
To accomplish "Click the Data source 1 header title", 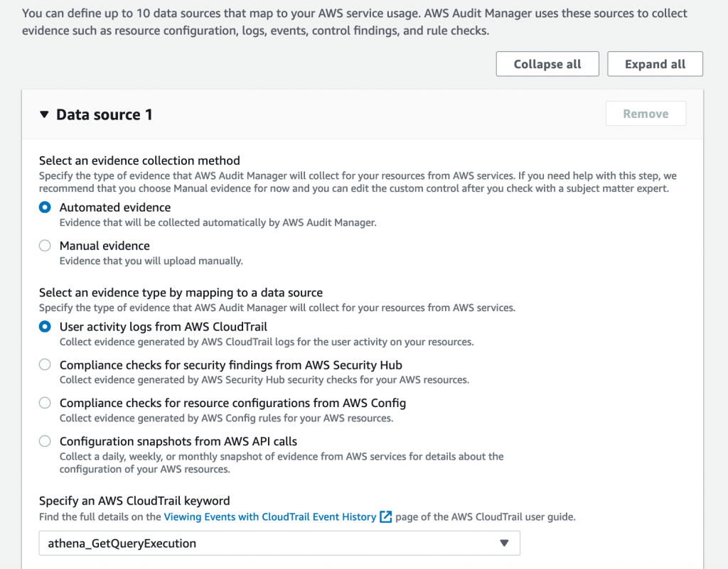I will (x=105, y=114).
